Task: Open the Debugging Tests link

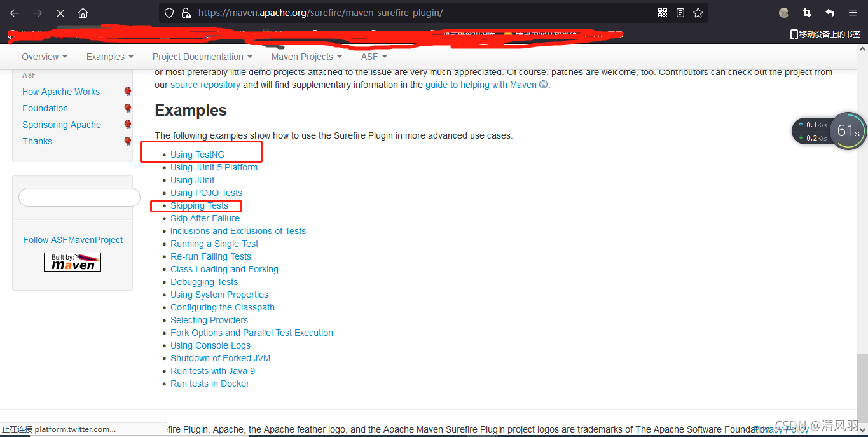Action: (204, 282)
